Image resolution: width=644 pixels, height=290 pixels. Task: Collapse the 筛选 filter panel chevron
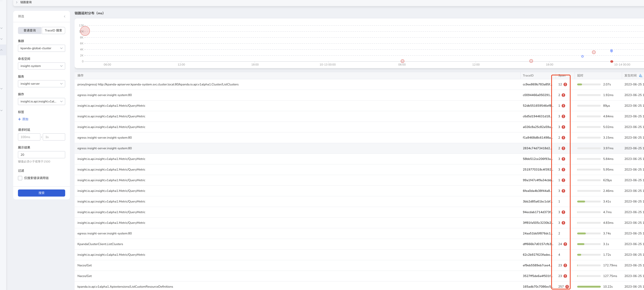coord(64,17)
